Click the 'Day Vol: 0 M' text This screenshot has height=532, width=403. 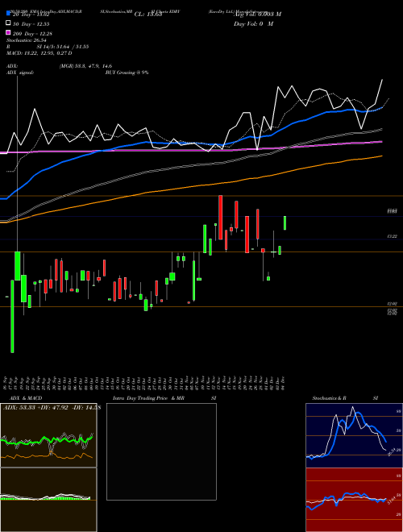[253, 24]
